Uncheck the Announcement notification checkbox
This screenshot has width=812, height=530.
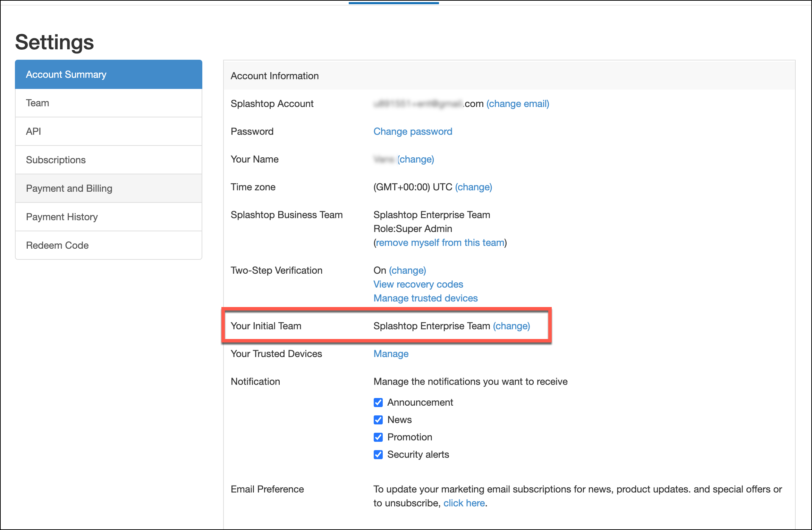point(378,403)
